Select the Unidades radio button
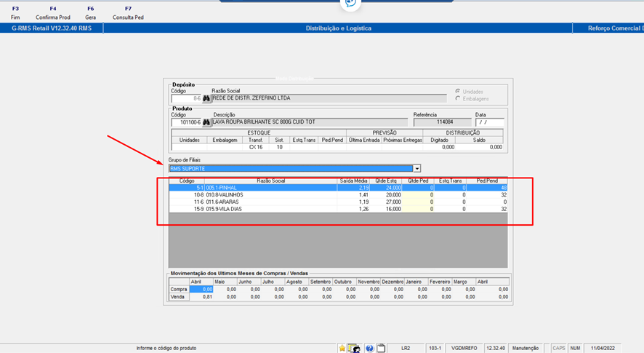644x353 pixels. pyautogui.click(x=457, y=91)
